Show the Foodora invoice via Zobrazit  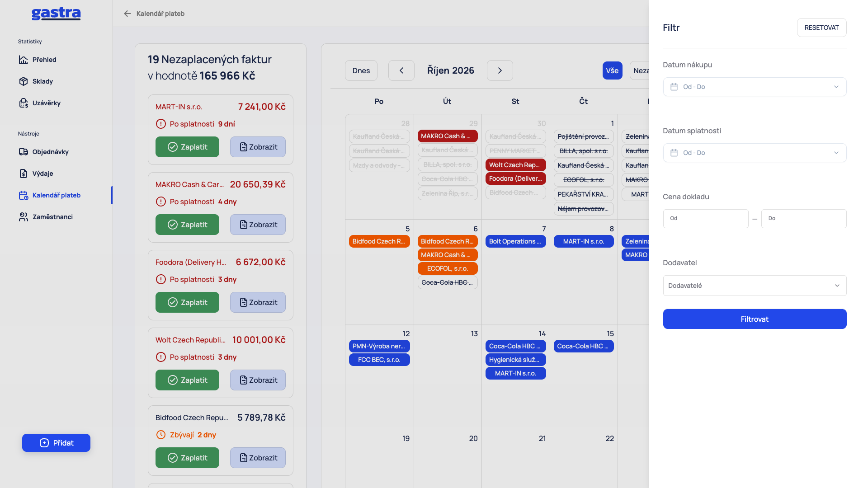[x=258, y=302]
